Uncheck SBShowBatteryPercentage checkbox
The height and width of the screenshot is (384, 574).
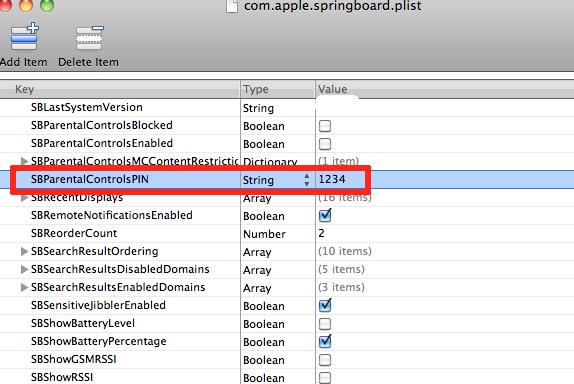point(325,341)
